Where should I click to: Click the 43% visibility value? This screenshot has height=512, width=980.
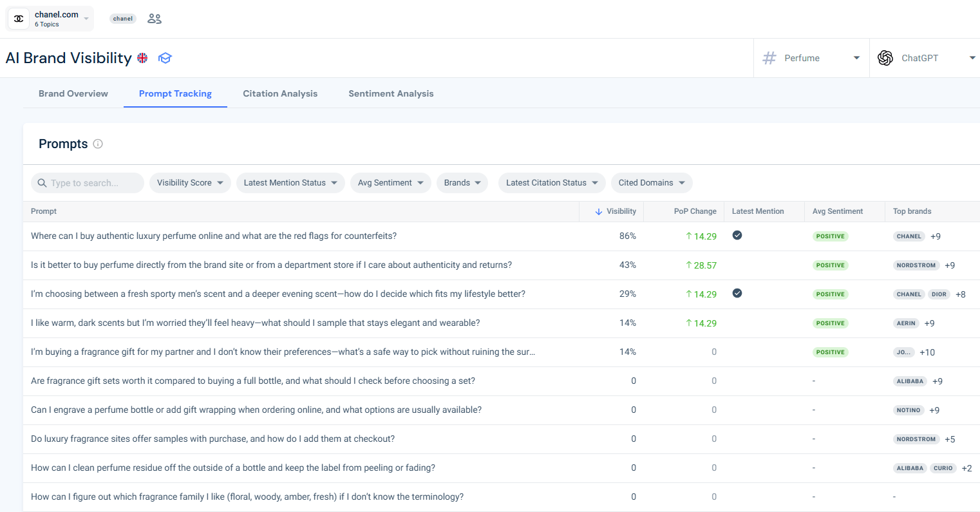628,265
